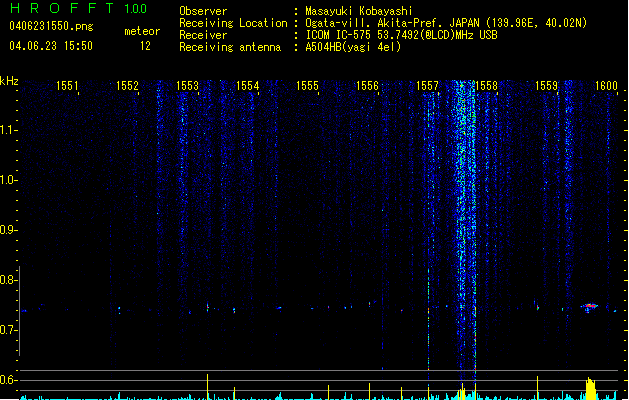629x400 pixels.
Task: Click the red meteor echo blob near 1559
Action: pyautogui.click(x=589, y=307)
